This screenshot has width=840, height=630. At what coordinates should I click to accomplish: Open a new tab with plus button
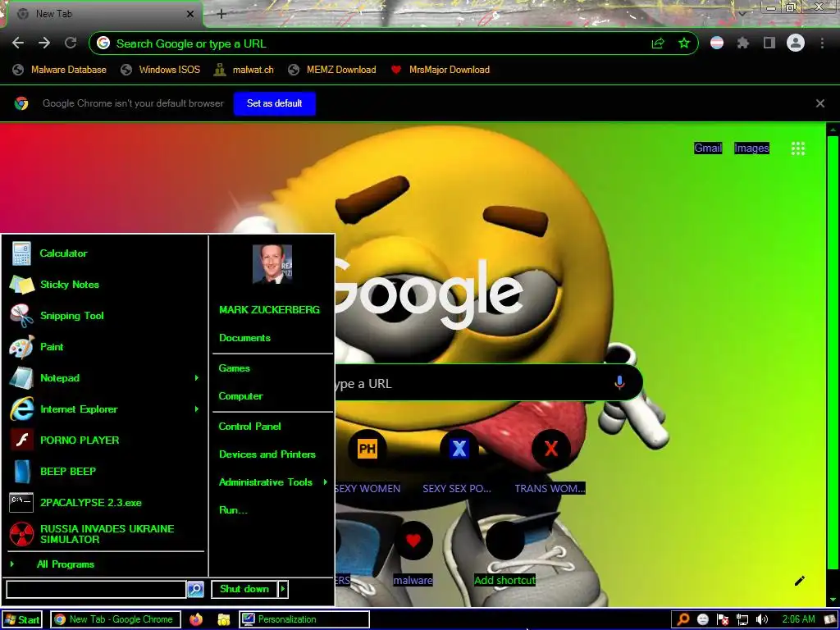coord(221,14)
